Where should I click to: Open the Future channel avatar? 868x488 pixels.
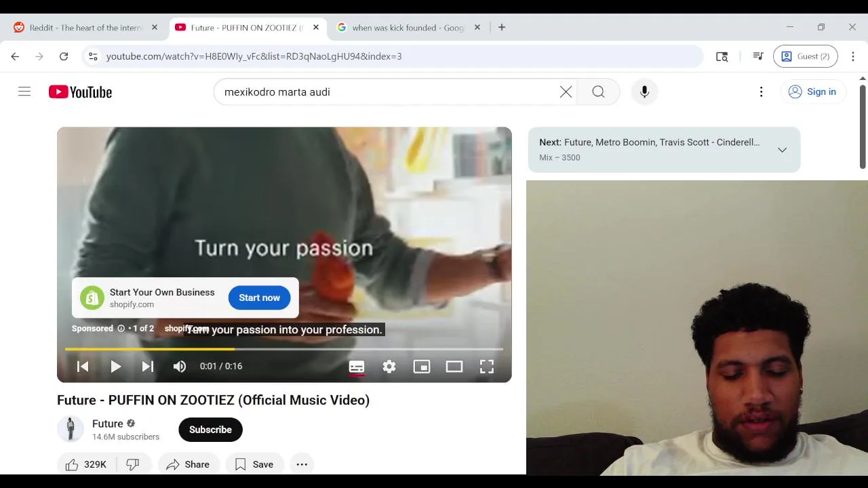point(71,429)
